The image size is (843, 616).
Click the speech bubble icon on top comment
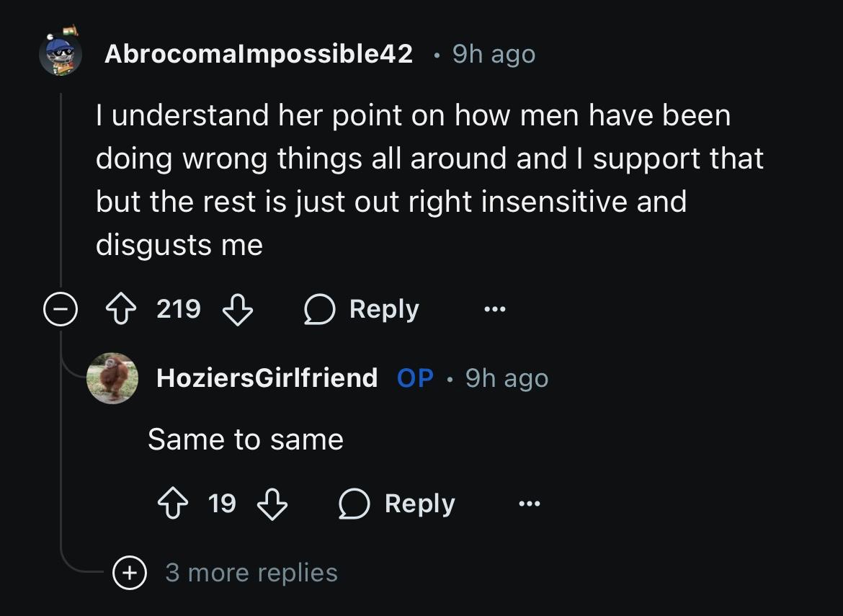[319, 309]
